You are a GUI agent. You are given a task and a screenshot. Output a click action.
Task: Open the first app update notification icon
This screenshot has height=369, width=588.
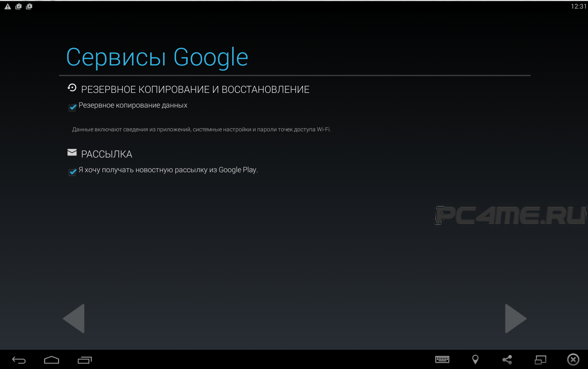18,6
